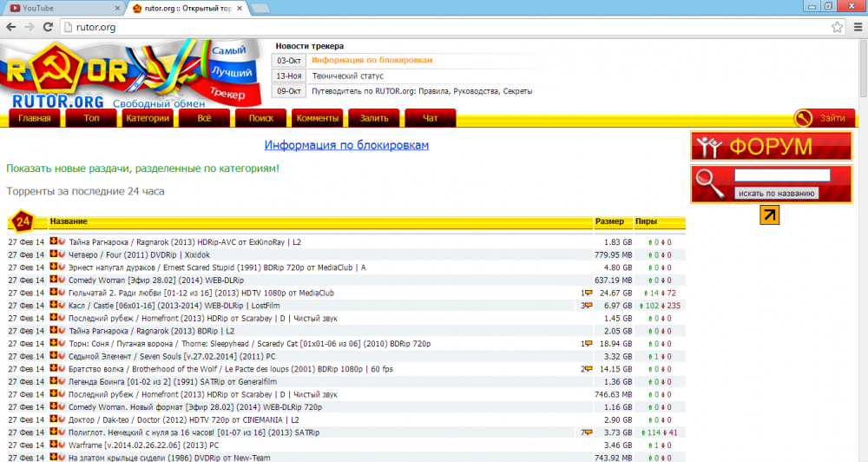
Task: Click Показать новые раздачи по категориям
Action: pyautogui.click(x=143, y=168)
